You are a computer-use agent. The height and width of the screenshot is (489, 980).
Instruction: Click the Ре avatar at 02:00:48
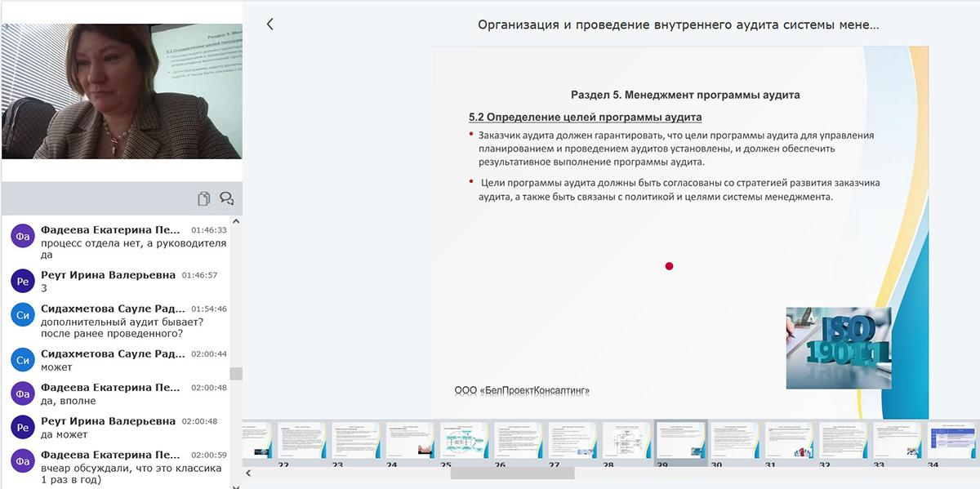click(x=22, y=426)
